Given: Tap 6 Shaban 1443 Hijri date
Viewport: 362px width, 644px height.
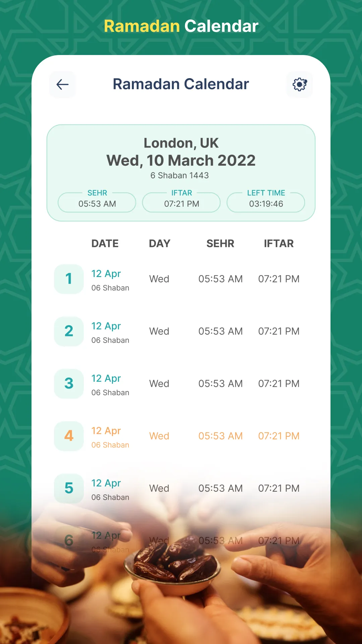Looking at the screenshot, I should click(x=180, y=175).
